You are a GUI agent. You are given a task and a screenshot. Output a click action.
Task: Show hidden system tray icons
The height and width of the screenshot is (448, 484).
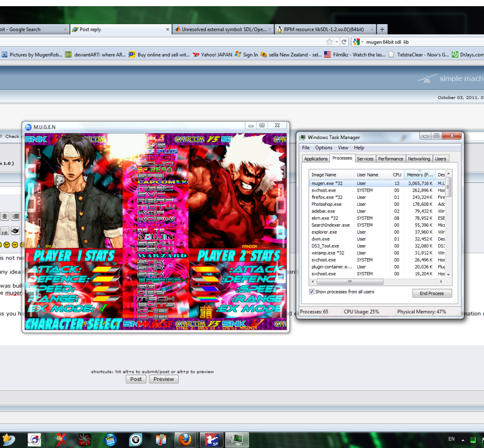pyautogui.click(x=463, y=439)
